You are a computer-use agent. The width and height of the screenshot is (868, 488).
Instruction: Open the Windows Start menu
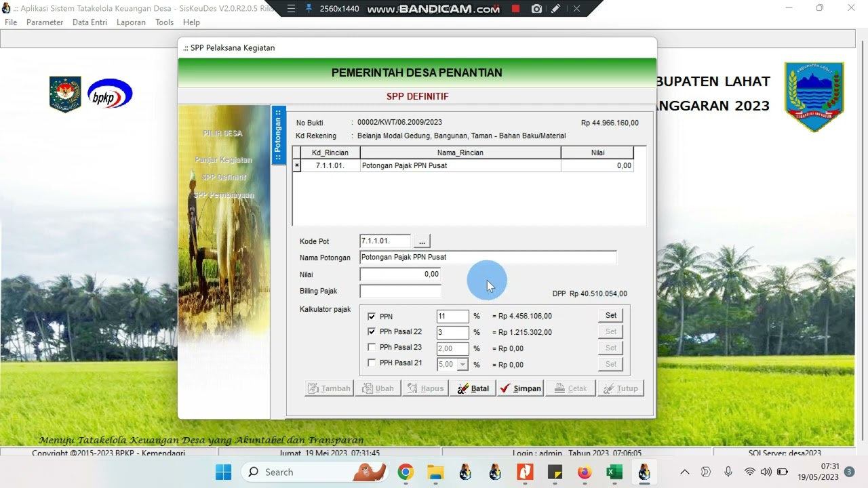pos(224,472)
